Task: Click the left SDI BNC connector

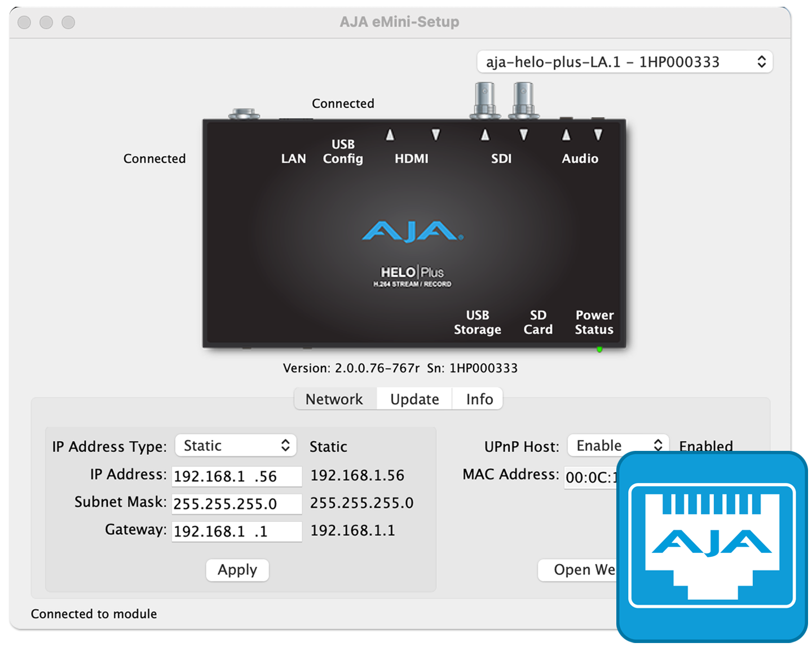Action: tap(485, 100)
